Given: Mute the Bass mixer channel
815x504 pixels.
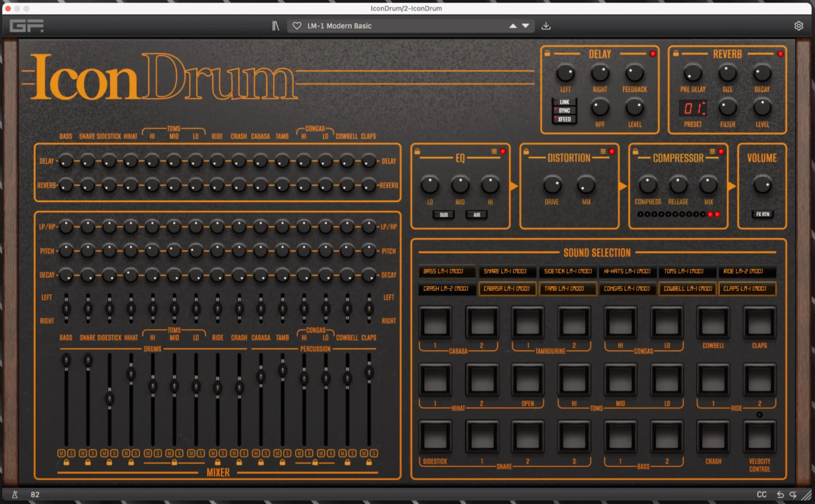Looking at the screenshot, I should (61, 453).
